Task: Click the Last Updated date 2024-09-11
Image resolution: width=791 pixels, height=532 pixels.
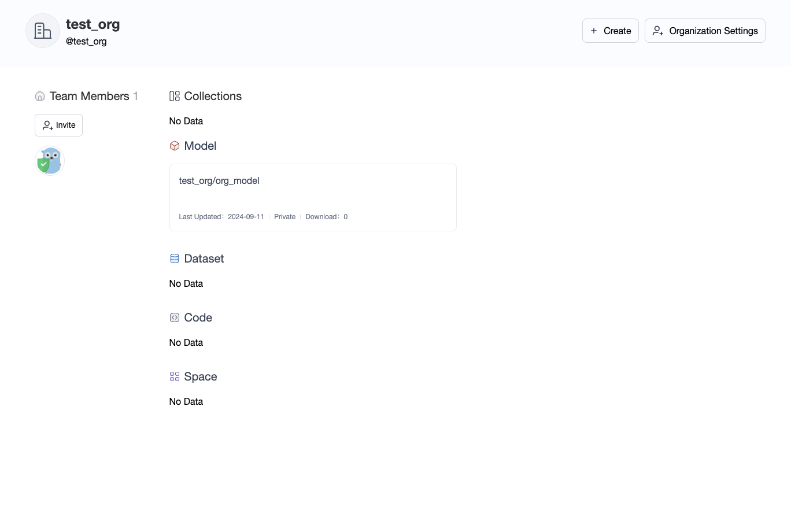Action: pos(246,217)
